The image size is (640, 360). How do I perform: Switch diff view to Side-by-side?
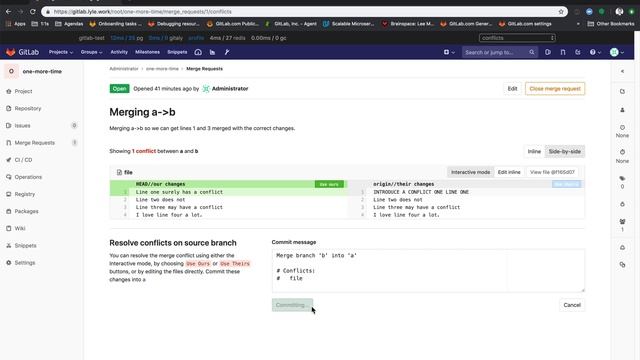[564, 151]
